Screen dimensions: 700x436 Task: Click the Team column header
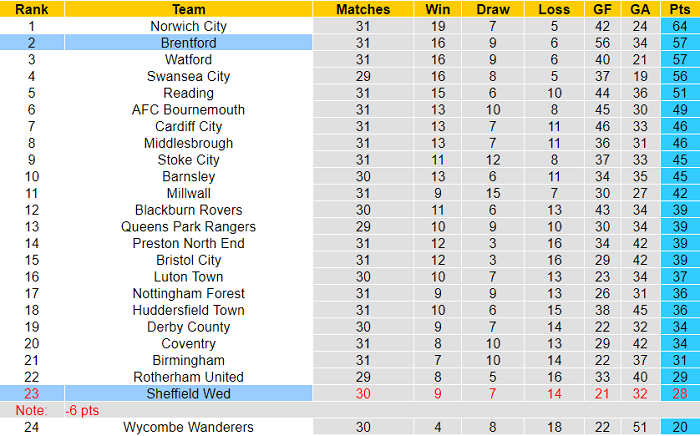(x=188, y=9)
